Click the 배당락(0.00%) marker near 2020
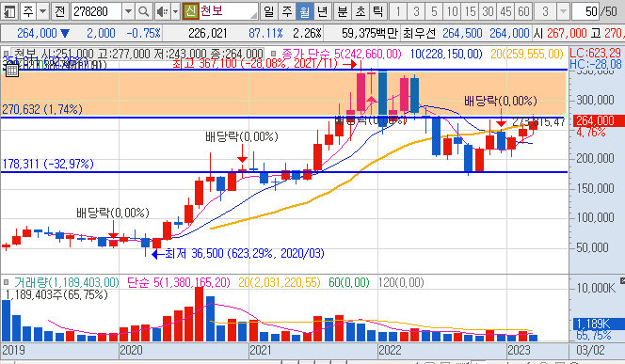This screenshot has width=625, height=364. [113, 213]
